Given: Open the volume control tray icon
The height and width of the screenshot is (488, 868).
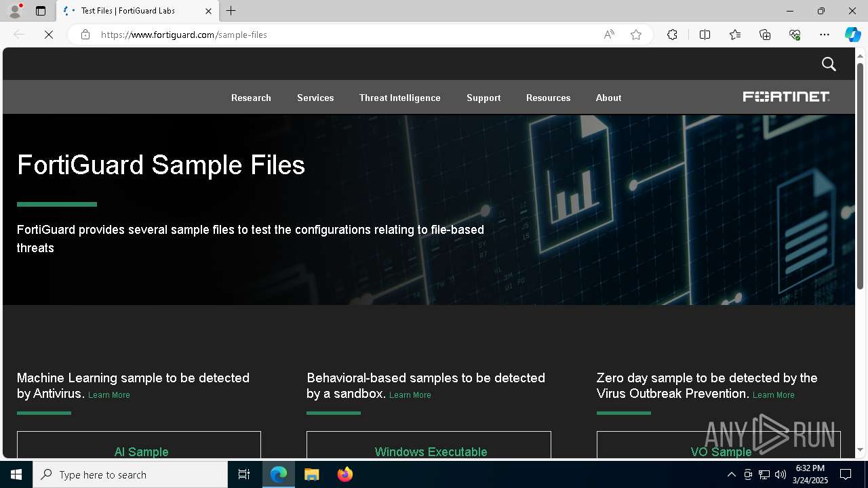Looking at the screenshot, I should click(x=781, y=474).
